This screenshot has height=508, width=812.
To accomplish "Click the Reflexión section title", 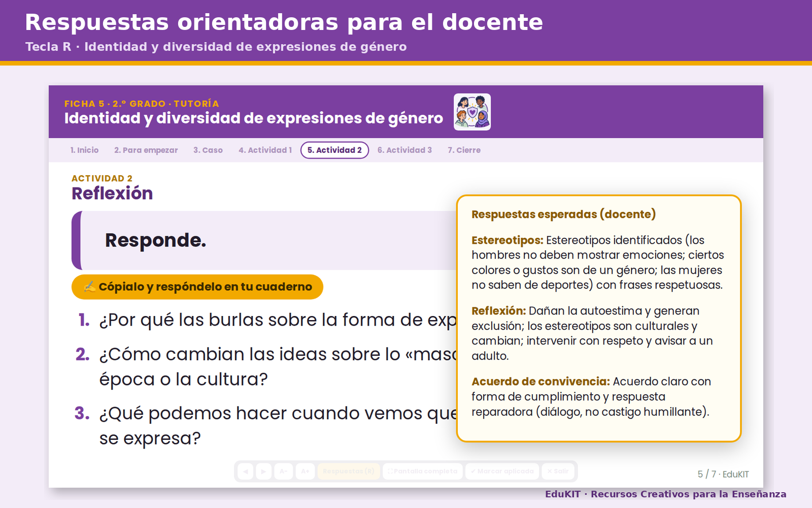I will [112, 194].
